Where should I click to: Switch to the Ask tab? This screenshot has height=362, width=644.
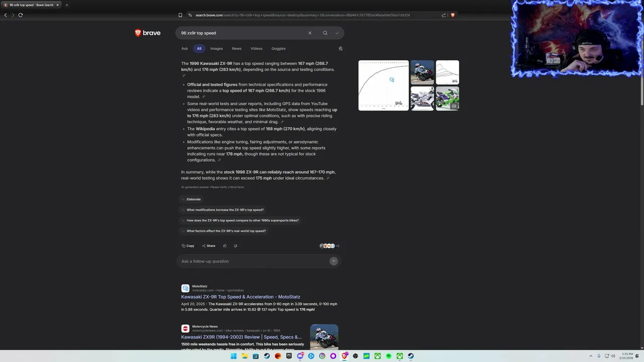[x=185, y=49]
